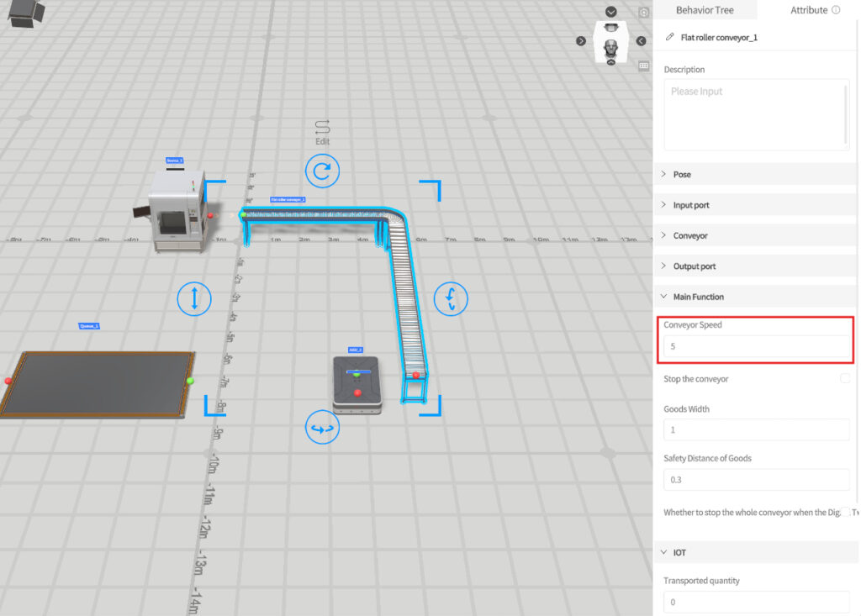Toggle the stop whole conveyor checkbox
The image size is (861, 616).
coord(846,512)
